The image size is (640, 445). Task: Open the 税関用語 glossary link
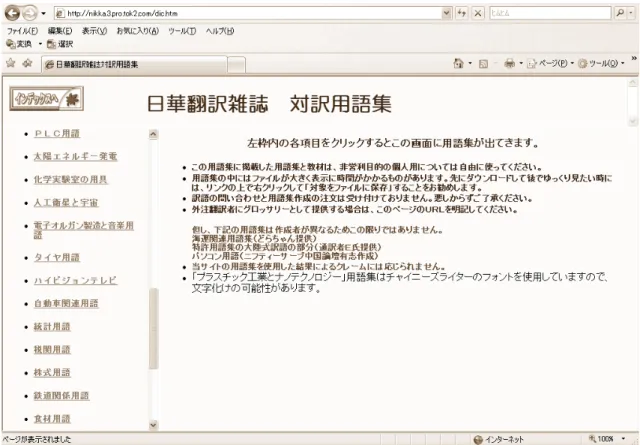52,349
